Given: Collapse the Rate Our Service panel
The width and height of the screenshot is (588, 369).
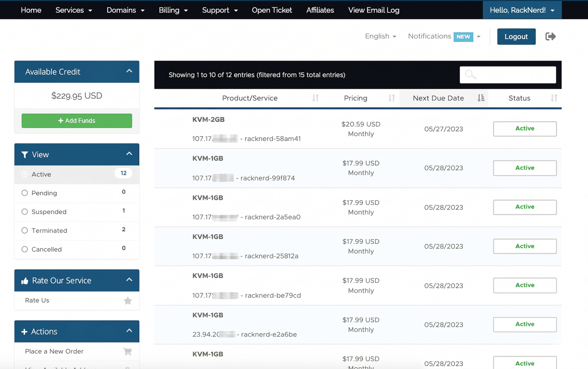Looking at the screenshot, I should pos(129,280).
